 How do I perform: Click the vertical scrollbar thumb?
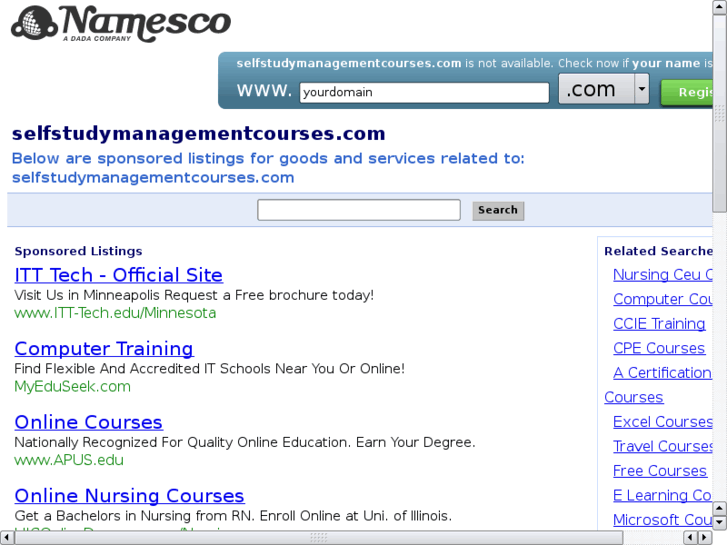click(x=720, y=113)
